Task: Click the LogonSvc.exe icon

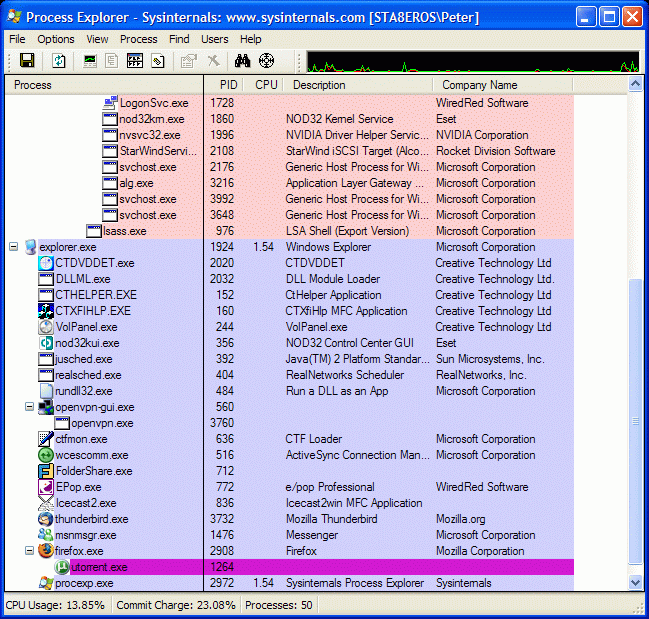Action: 110,103
